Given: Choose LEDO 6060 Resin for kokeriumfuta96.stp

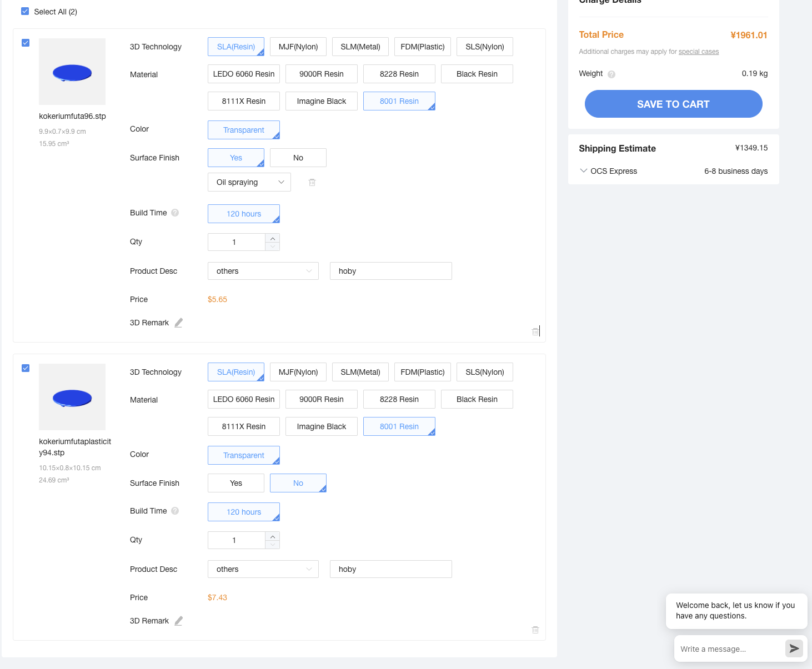Looking at the screenshot, I should [244, 74].
